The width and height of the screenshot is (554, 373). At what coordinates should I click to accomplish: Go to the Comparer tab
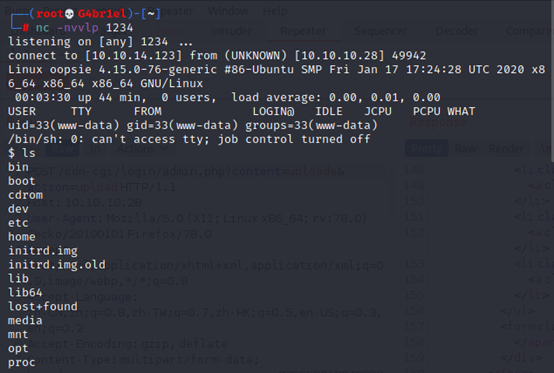(529, 31)
